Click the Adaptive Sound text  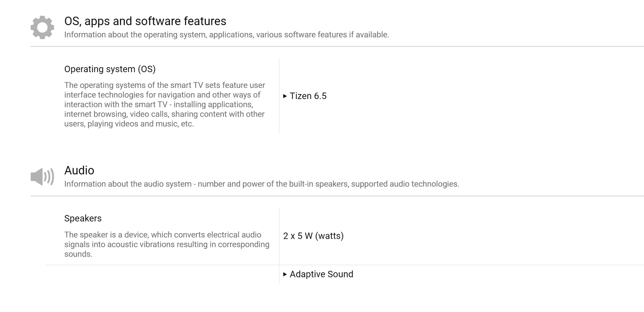pyautogui.click(x=321, y=274)
